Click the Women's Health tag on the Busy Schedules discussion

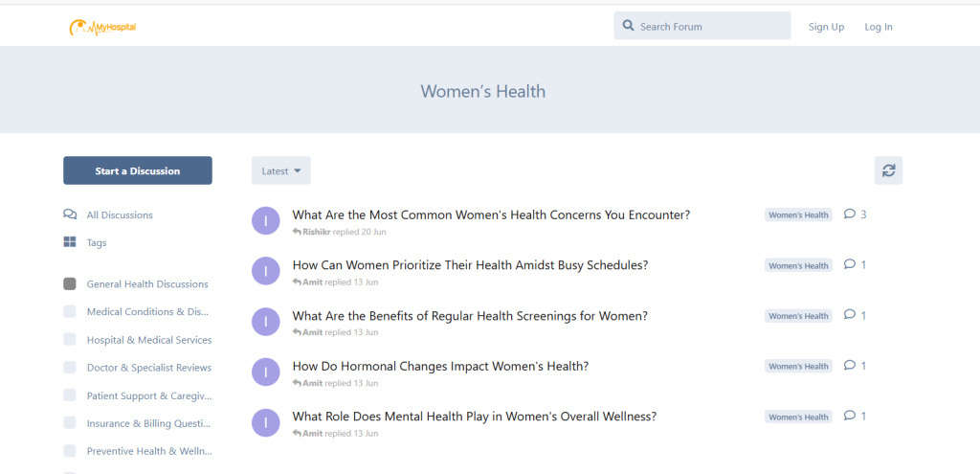point(798,265)
